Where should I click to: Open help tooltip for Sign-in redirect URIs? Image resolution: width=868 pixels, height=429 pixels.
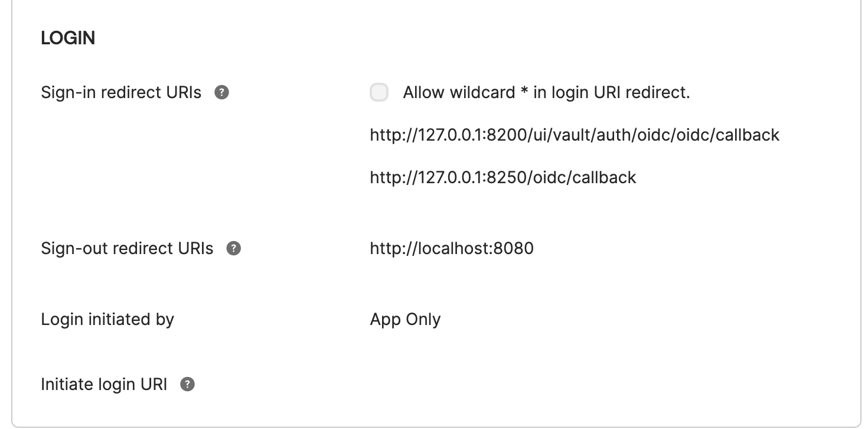[222, 93]
